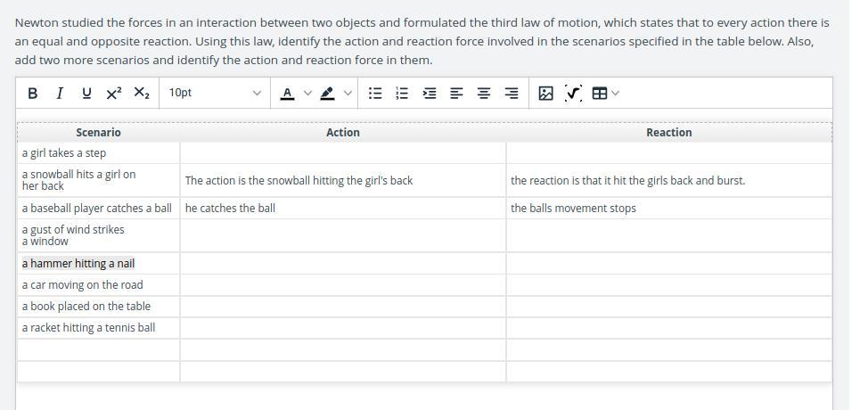Insert a bulleted list

pos(375,94)
